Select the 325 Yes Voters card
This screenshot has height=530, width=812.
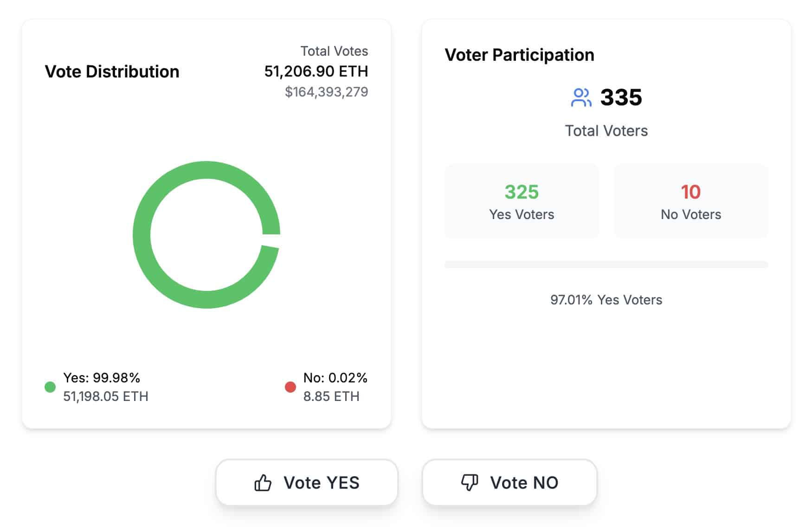[x=522, y=201]
